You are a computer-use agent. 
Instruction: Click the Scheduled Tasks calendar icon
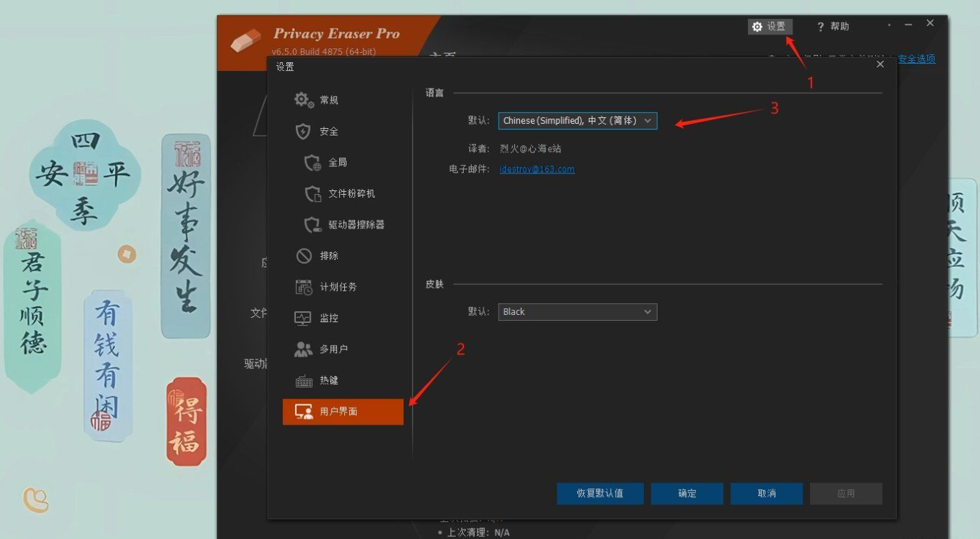click(x=303, y=287)
